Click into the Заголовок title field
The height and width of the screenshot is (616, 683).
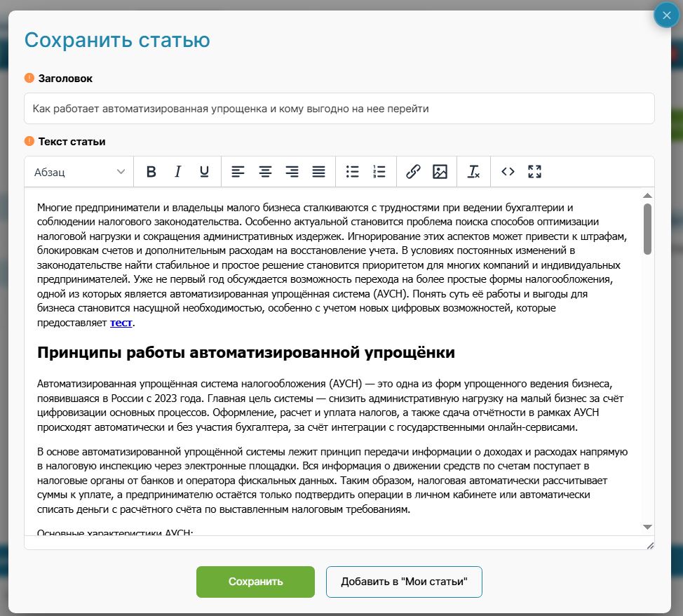(x=339, y=109)
